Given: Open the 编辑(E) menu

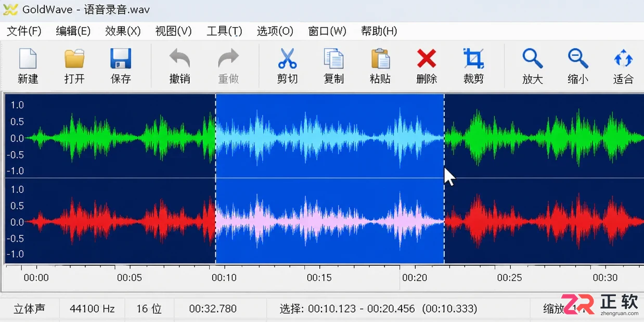Looking at the screenshot, I should (x=73, y=31).
